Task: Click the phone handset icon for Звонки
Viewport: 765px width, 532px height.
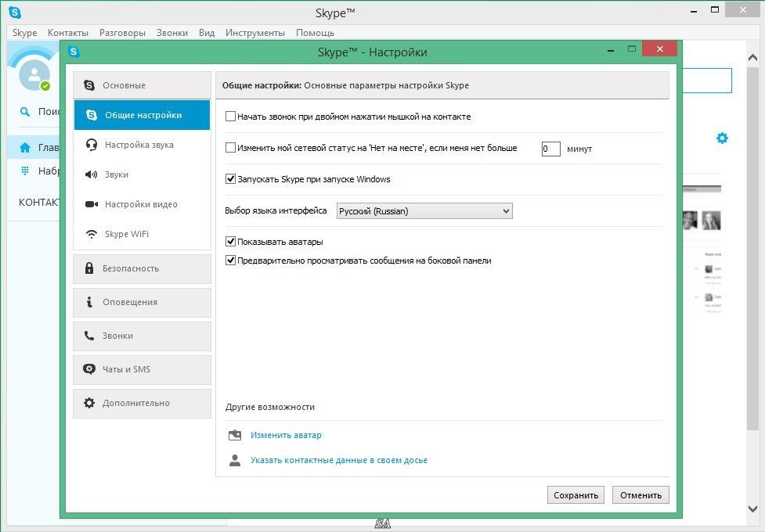Action: point(89,336)
